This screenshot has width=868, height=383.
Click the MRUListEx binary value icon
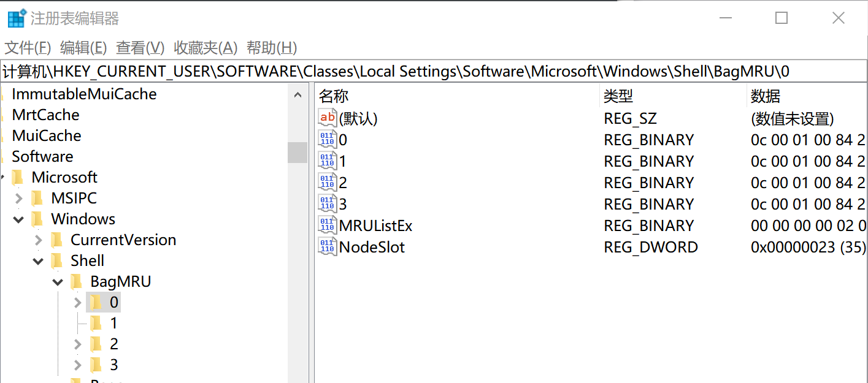point(328,226)
